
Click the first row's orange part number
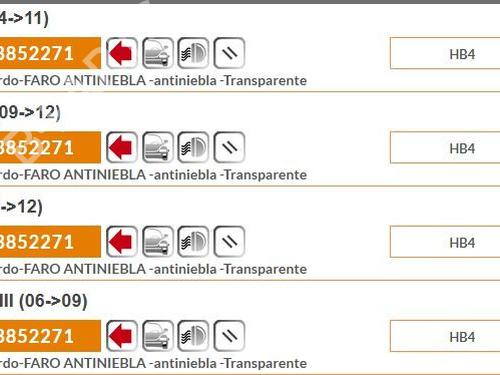[50, 53]
